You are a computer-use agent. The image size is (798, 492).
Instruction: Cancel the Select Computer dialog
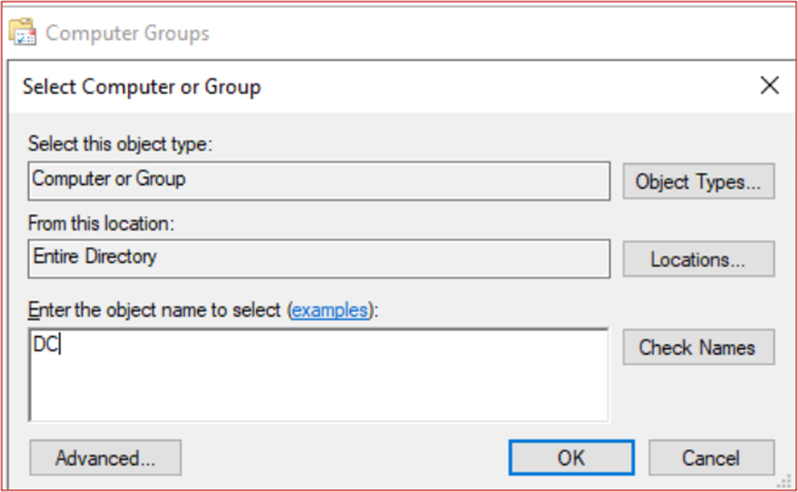coord(711,458)
